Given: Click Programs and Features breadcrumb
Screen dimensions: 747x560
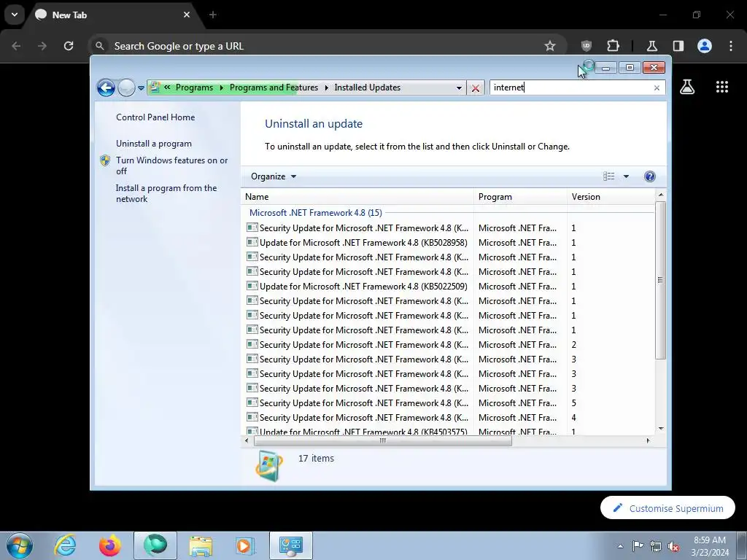Looking at the screenshot, I should pos(274,87).
